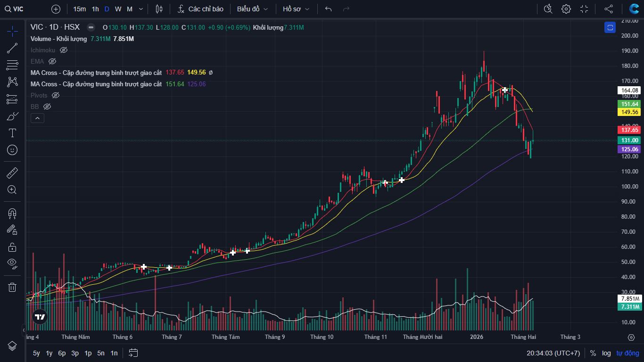Switch to the 1h timeframe
Screen dimensions: 644x362
(x=95, y=9)
